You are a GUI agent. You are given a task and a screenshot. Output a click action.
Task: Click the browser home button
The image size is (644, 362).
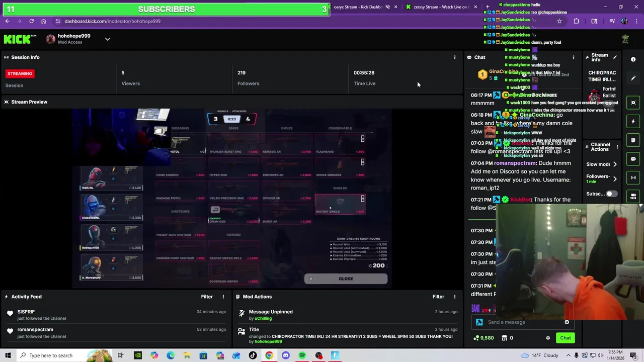43,21
